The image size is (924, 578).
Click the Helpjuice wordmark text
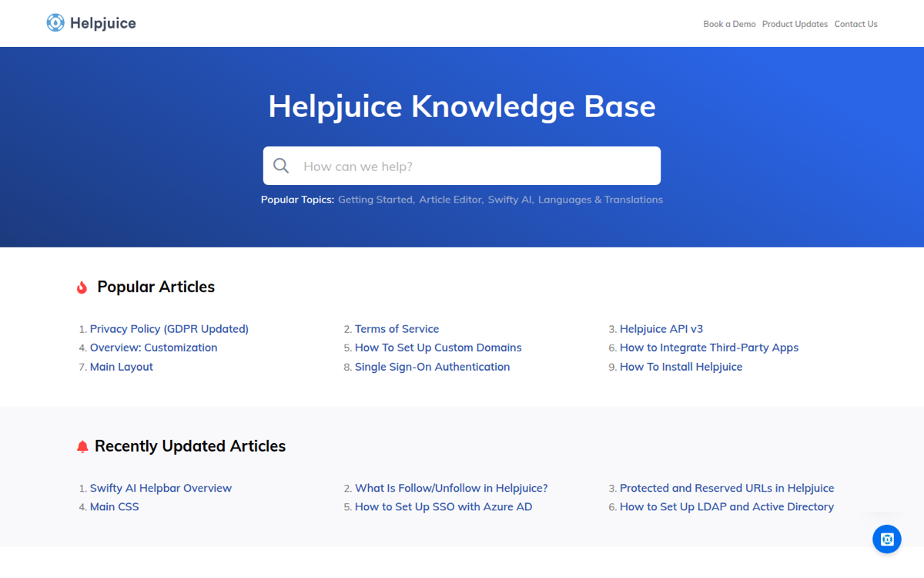[x=103, y=23]
